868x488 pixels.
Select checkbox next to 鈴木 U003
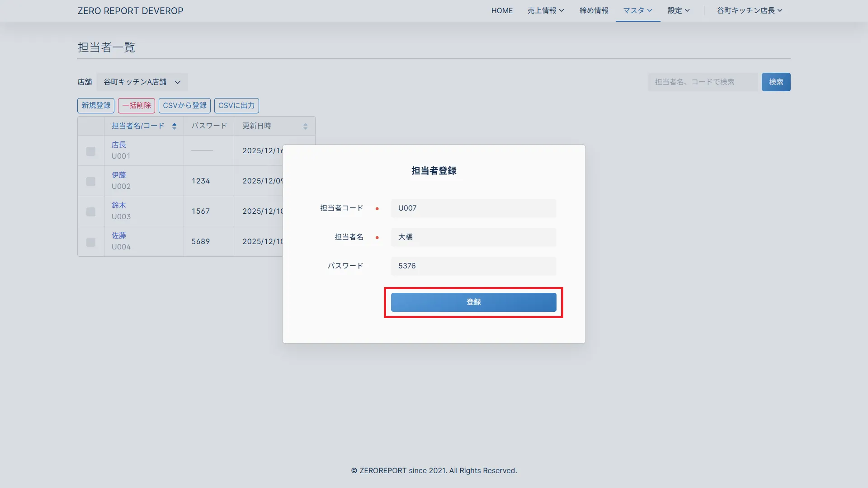91,212
